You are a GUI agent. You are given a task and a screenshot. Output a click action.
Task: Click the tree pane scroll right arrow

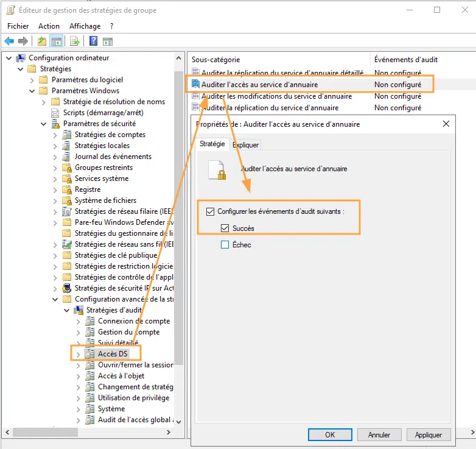[x=169, y=432]
